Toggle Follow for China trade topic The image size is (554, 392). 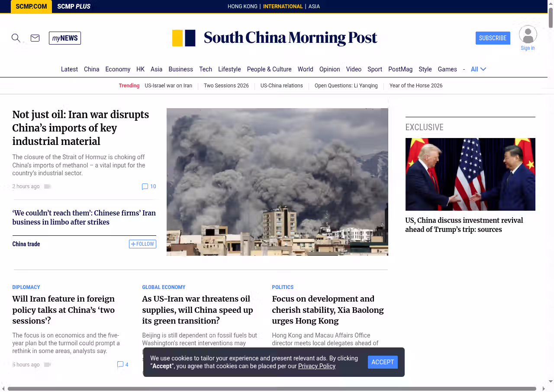[142, 244]
